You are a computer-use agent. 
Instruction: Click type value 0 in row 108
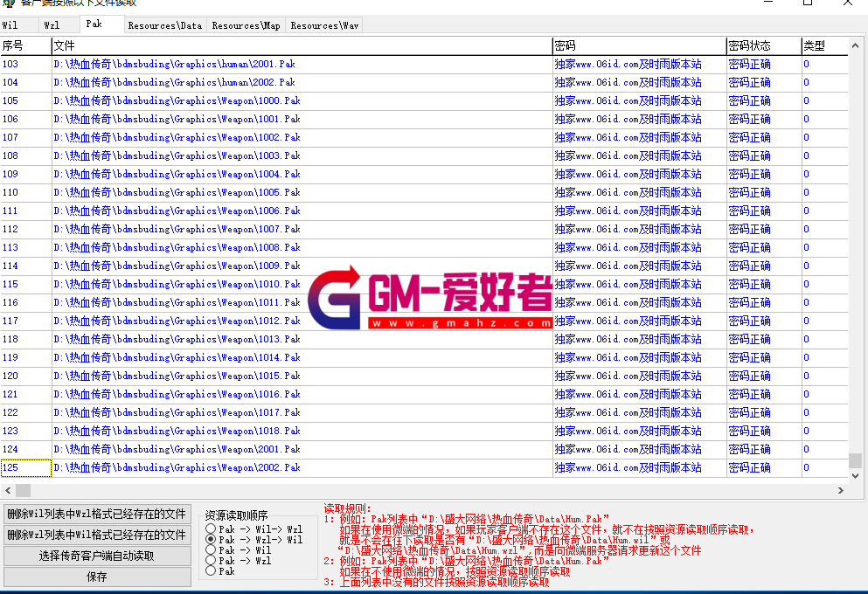(824, 156)
